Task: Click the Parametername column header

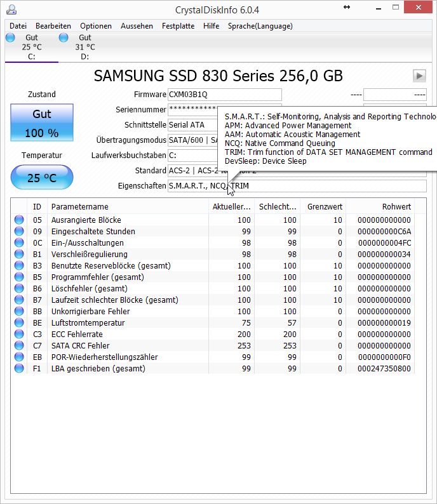Action: pyautogui.click(x=128, y=207)
